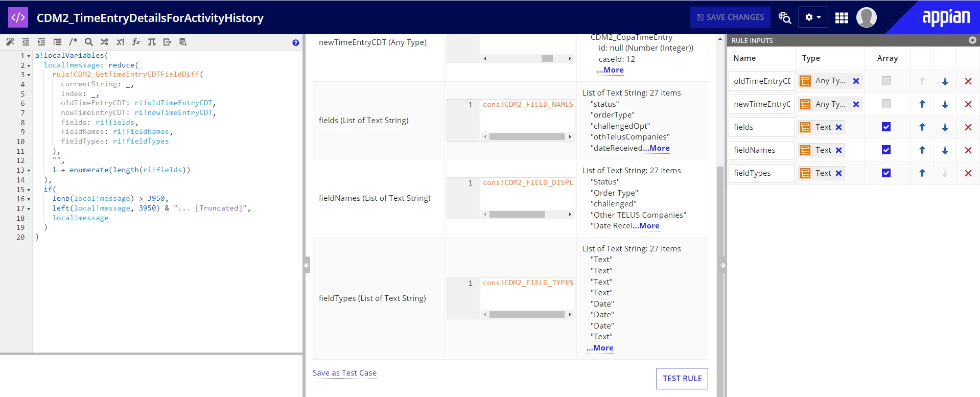Click the globe search icon in header
980x397 pixels.
784,17
